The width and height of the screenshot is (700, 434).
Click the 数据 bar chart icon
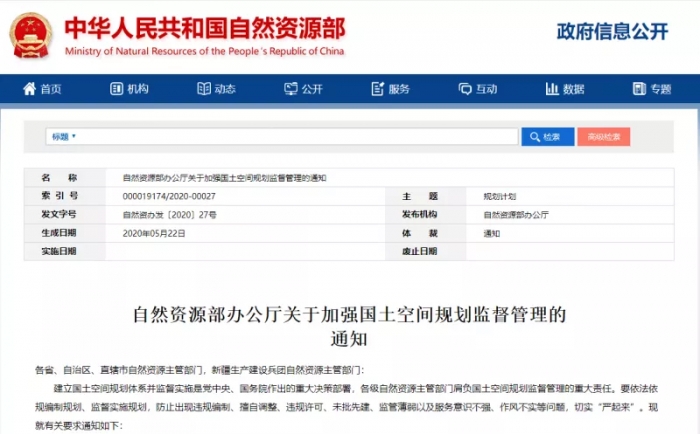[551, 89]
